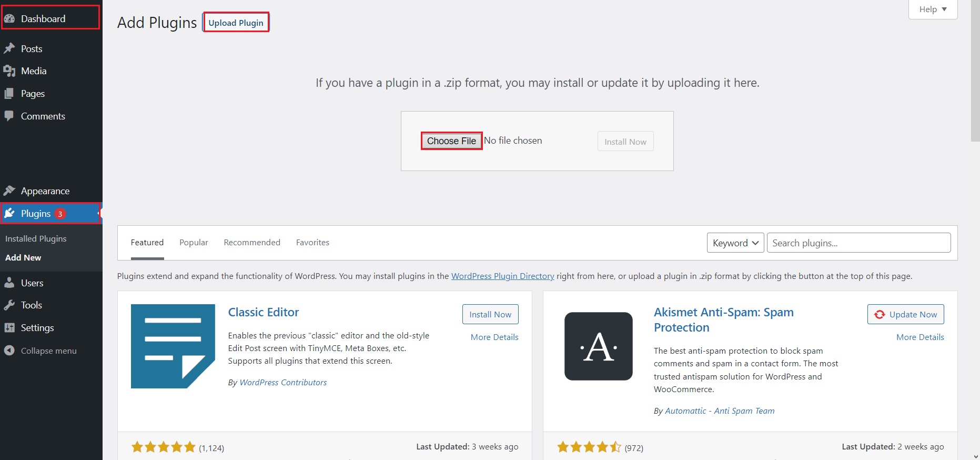The height and width of the screenshot is (460, 980).
Task: Click Akismet "Last Updated: 2 weeks ago"
Action: click(893, 447)
